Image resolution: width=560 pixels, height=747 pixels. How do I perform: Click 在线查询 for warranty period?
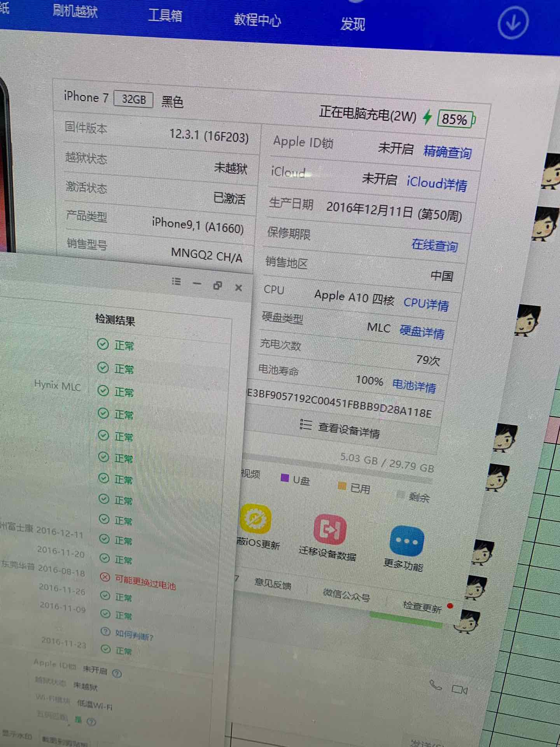(434, 245)
